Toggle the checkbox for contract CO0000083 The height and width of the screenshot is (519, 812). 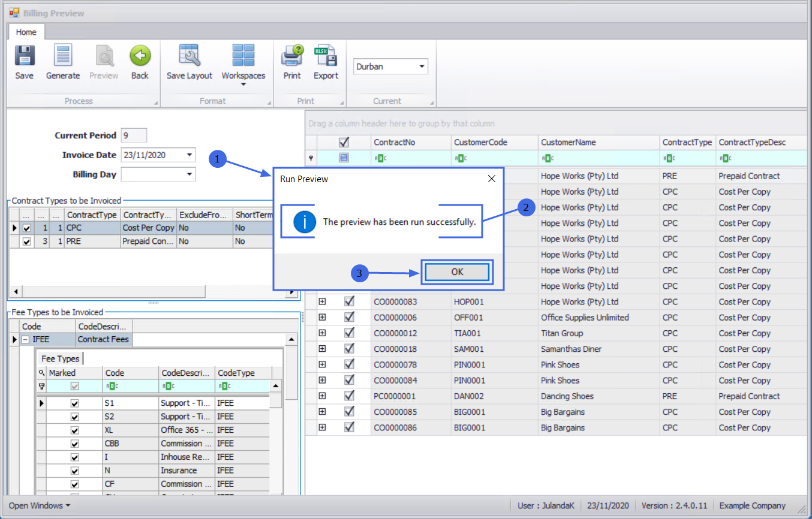tap(349, 301)
